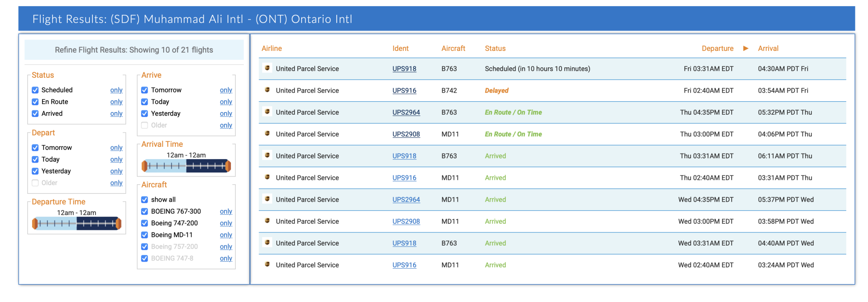
Task: Click '05:32PM PDT Thu' arrival time
Action: point(785,112)
